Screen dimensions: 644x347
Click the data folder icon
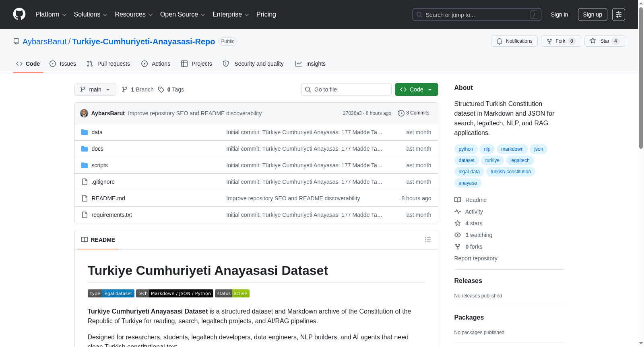(85, 132)
